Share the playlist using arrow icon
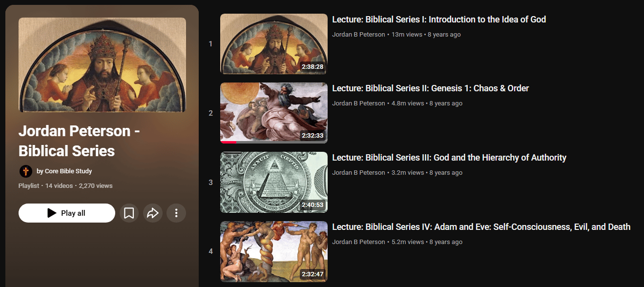The width and height of the screenshot is (644, 287). click(153, 213)
